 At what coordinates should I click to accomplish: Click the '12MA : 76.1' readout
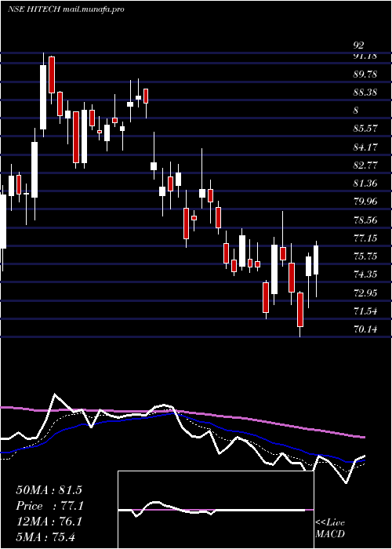(49, 522)
